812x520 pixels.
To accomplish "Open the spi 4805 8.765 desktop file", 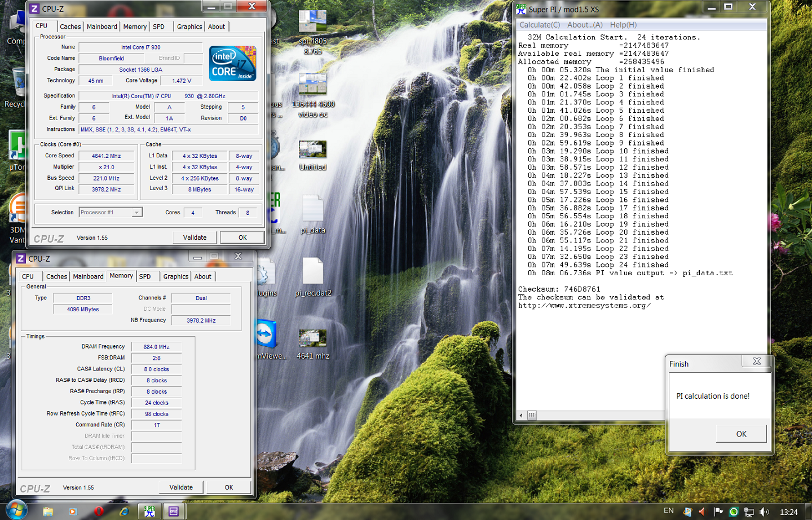I will coord(312,33).
